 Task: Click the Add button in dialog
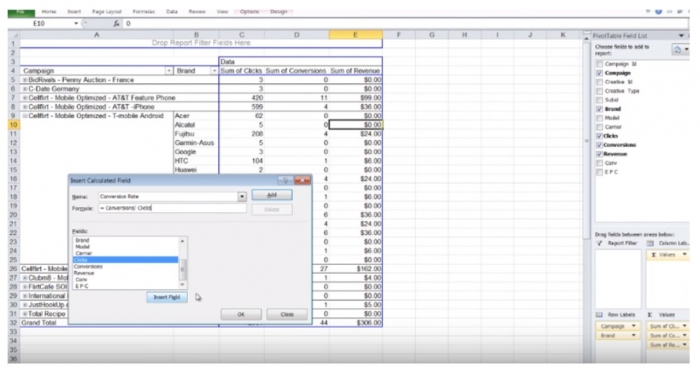click(x=272, y=195)
